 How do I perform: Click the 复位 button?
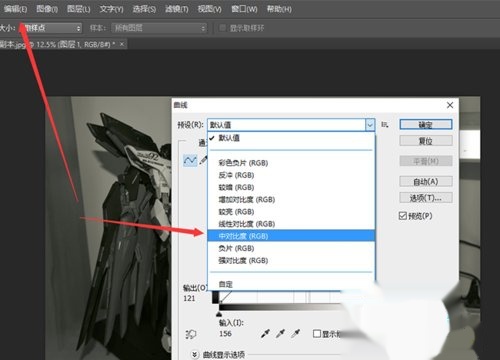tap(426, 141)
